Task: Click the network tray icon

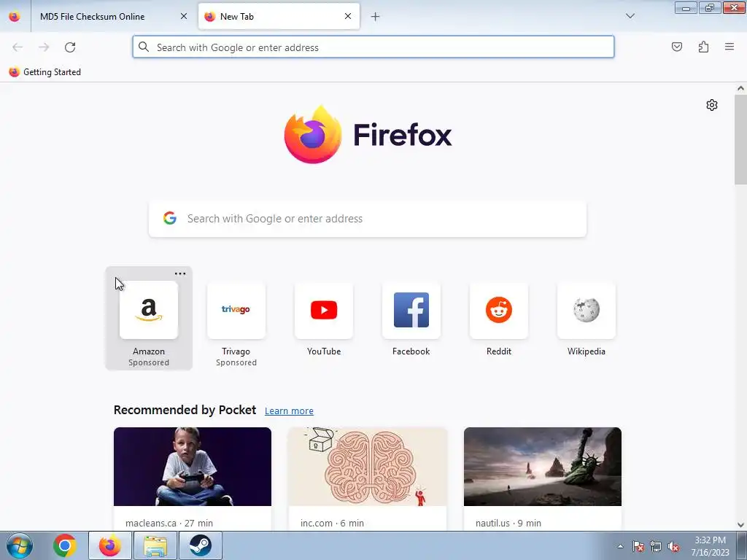Action: click(656, 546)
